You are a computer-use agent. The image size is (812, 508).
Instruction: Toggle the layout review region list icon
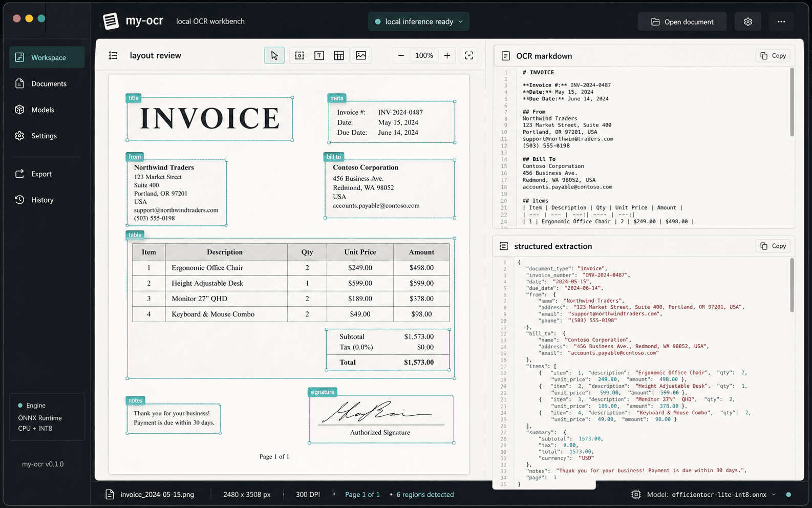(x=113, y=55)
